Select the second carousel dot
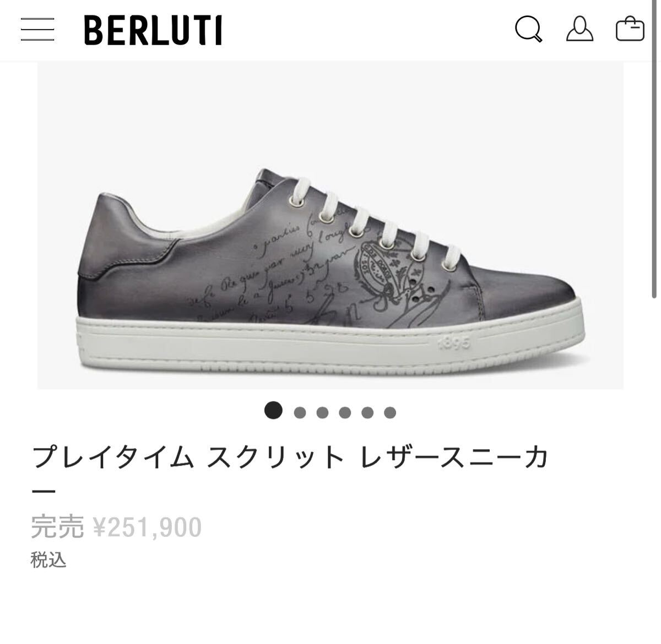Image resolution: width=661 pixels, height=644 pixels. point(300,413)
